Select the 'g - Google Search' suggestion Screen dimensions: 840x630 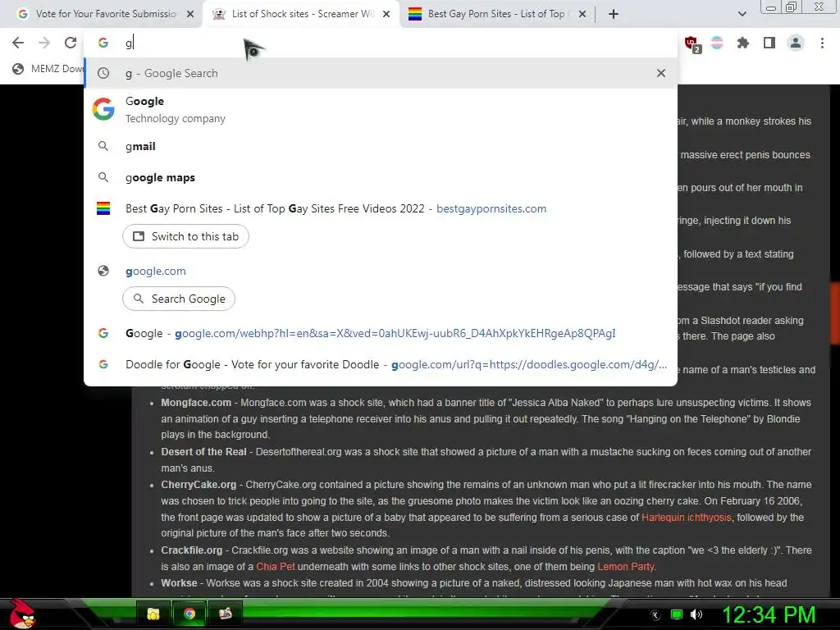pos(381,73)
